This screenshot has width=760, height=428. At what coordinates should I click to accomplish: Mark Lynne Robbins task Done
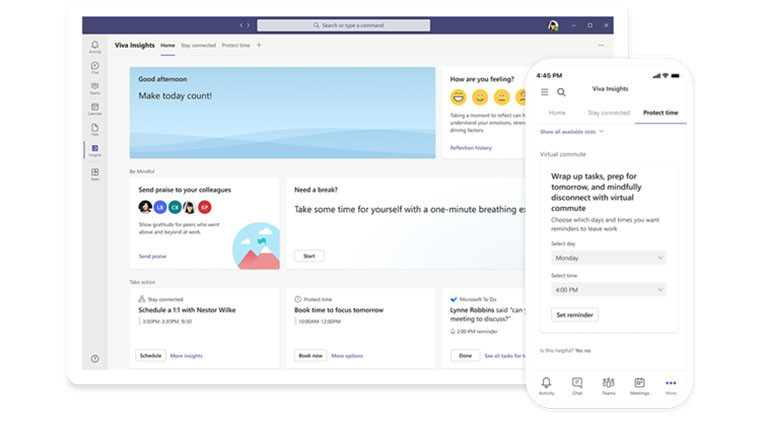pyautogui.click(x=465, y=356)
